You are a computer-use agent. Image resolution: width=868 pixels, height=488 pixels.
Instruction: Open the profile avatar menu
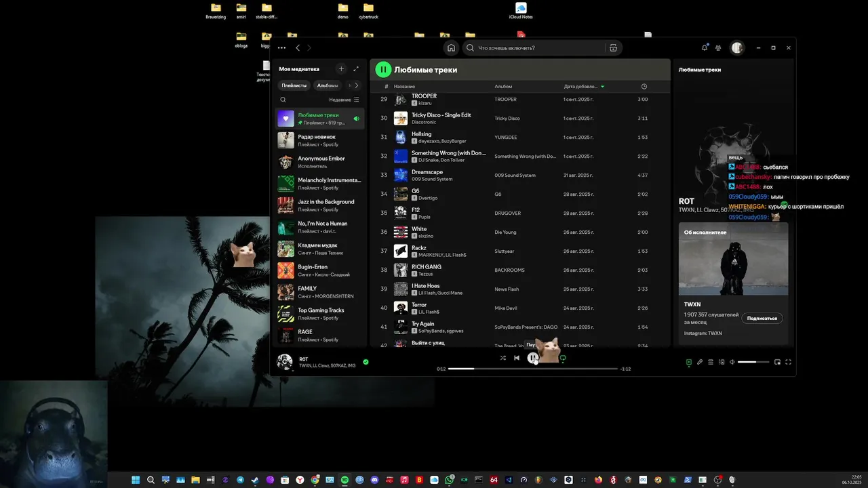[x=737, y=47]
